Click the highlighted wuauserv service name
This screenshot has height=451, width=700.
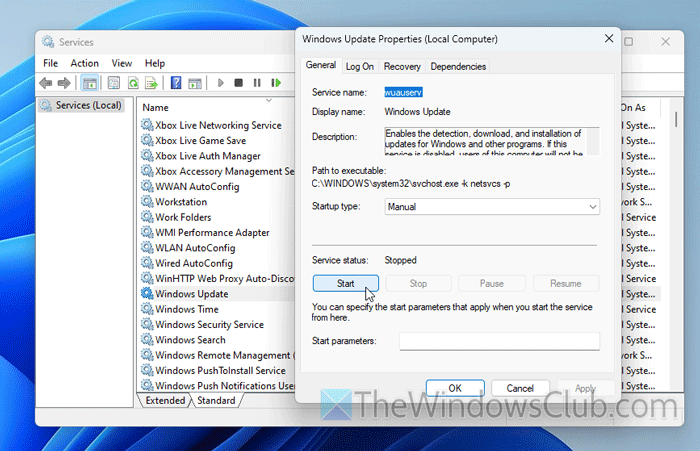point(403,92)
